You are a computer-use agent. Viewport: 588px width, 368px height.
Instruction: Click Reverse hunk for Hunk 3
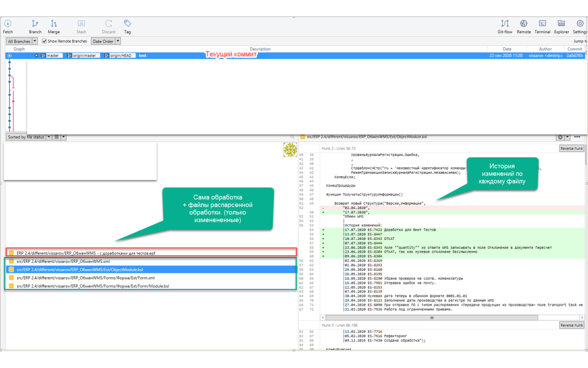[572, 325]
